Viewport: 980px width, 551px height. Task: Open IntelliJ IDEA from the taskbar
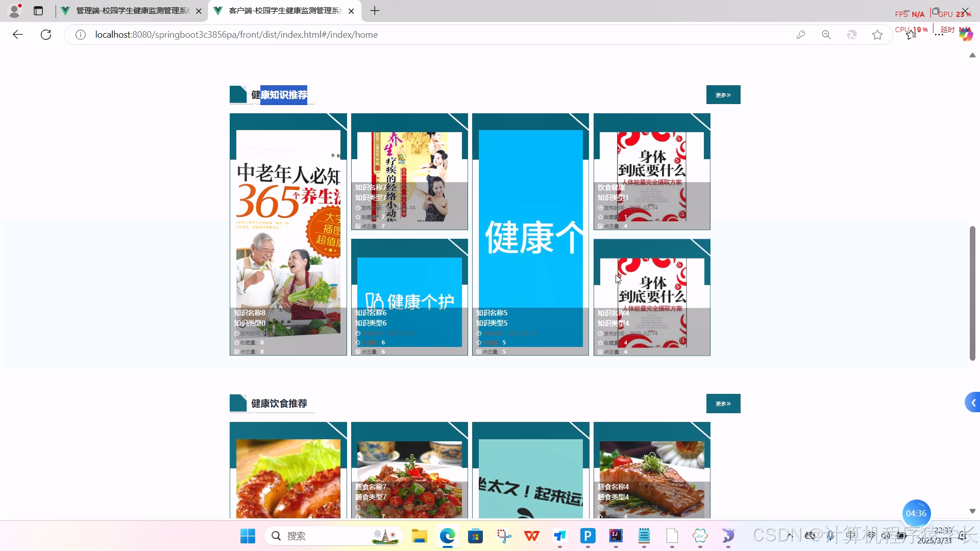coord(616,536)
